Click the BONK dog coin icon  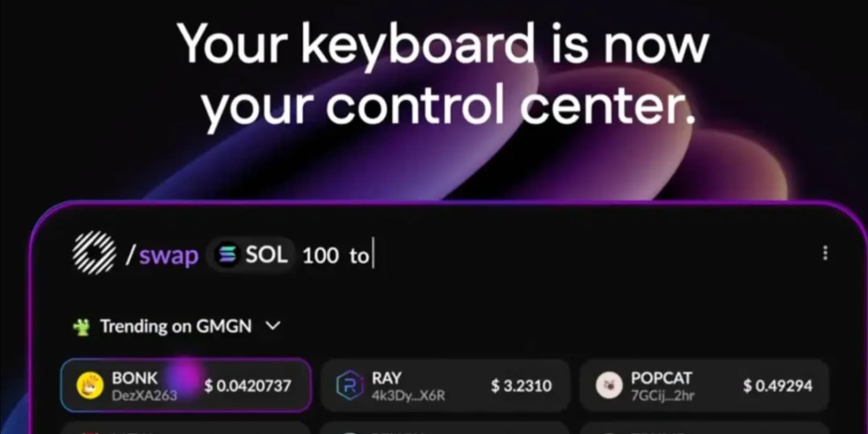pos(90,385)
